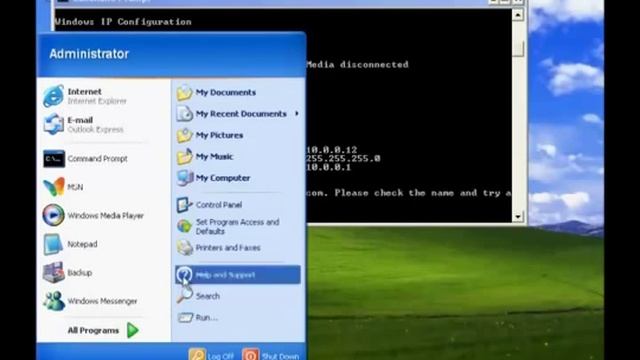This screenshot has width=640, height=360.
Task: Click the 10.0.0.1 gateway in Command Prompt
Action: click(329, 167)
